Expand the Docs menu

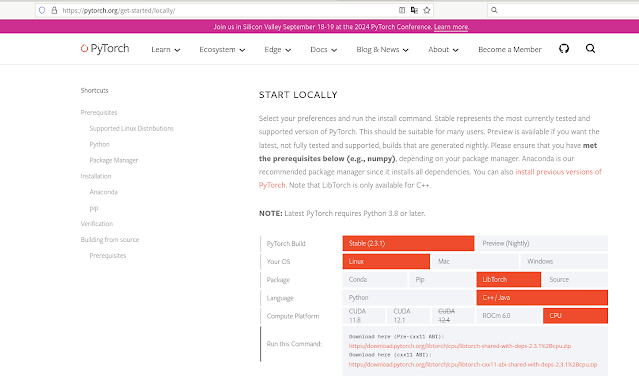[324, 49]
